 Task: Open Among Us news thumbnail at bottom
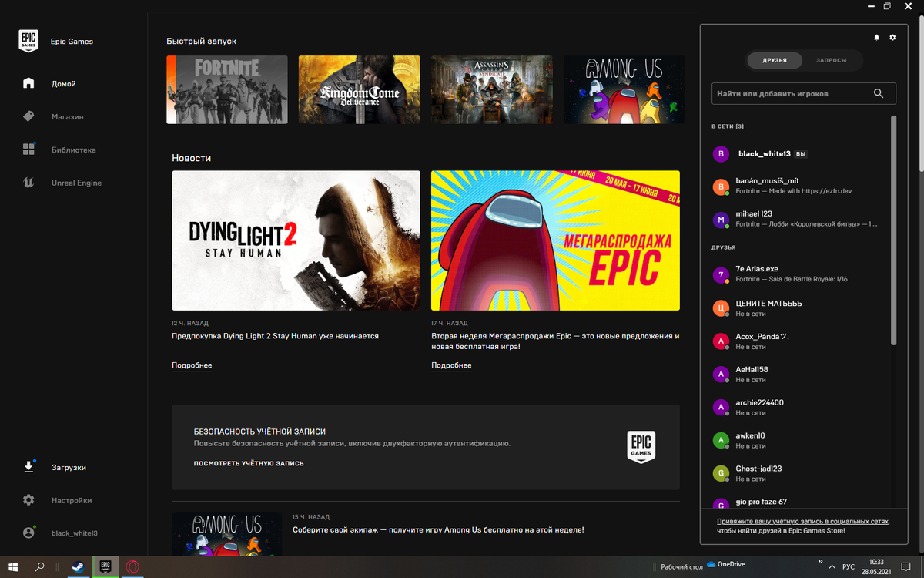(226, 534)
